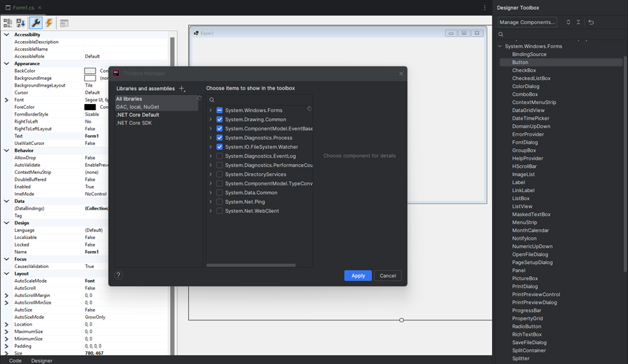Click the Designer Toolbox search field
The image size is (628, 364).
pos(561,34)
